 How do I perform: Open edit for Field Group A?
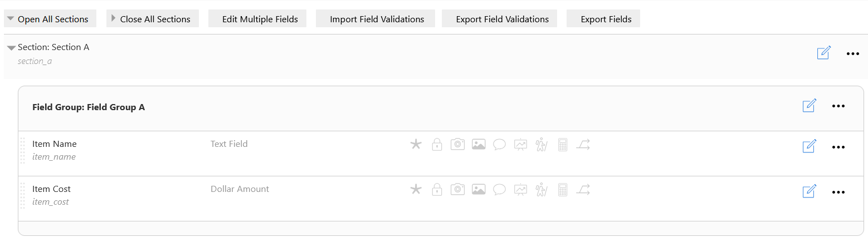[810, 106]
